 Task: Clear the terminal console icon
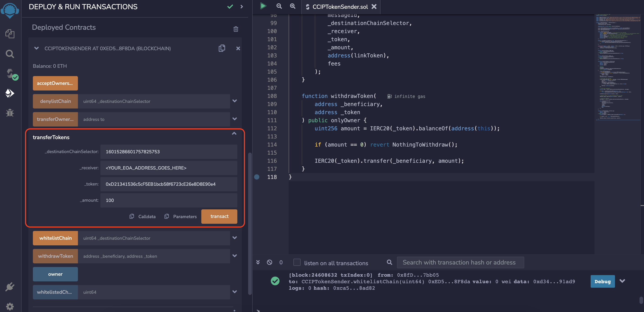(x=269, y=262)
